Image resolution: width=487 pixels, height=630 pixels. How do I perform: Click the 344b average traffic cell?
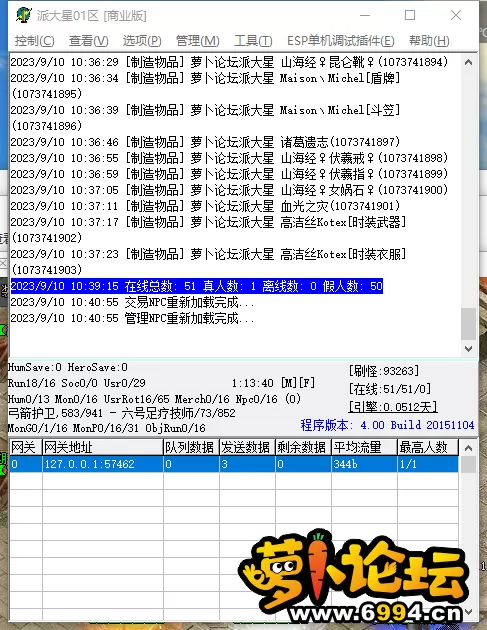[364, 464]
